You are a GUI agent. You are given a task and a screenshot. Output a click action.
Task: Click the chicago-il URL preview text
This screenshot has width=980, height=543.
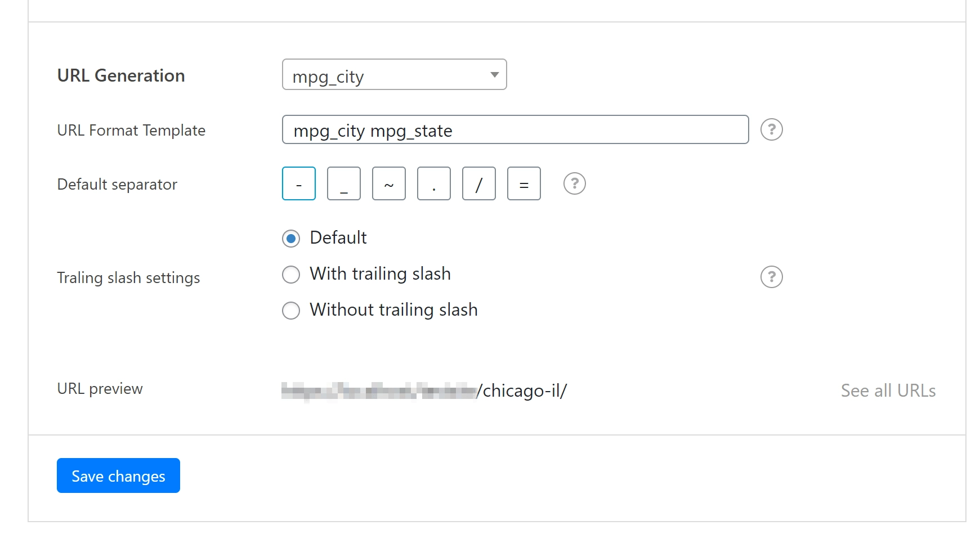pos(523,391)
